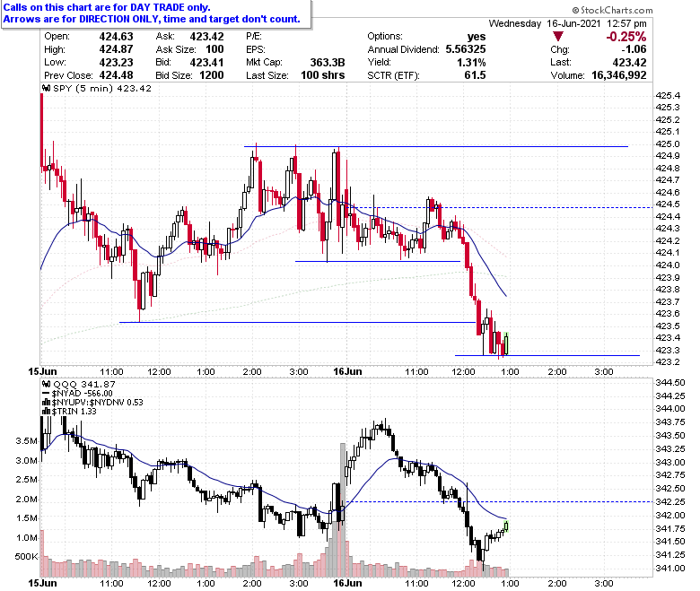Click the Bid Size value 1200

(x=212, y=75)
